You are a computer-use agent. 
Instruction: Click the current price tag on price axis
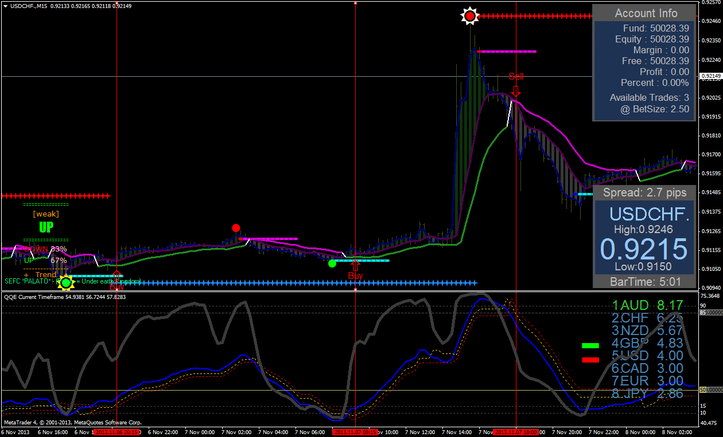(x=710, y=76)
